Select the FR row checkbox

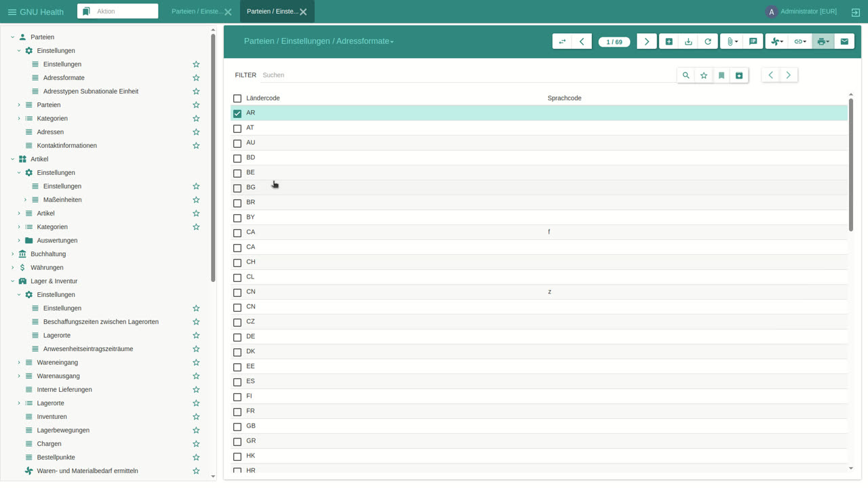click(237, 412)
